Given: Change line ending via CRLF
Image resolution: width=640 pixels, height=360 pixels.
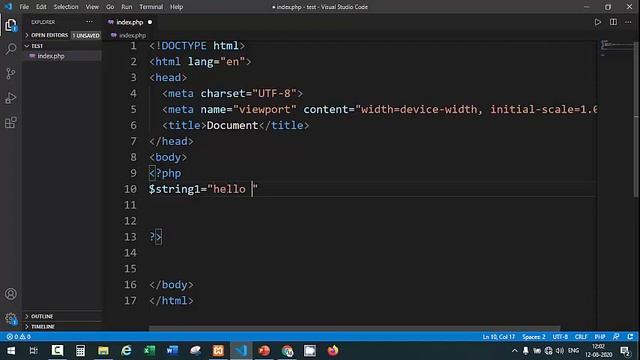Looking at the screenshot, I should (581, 337).
